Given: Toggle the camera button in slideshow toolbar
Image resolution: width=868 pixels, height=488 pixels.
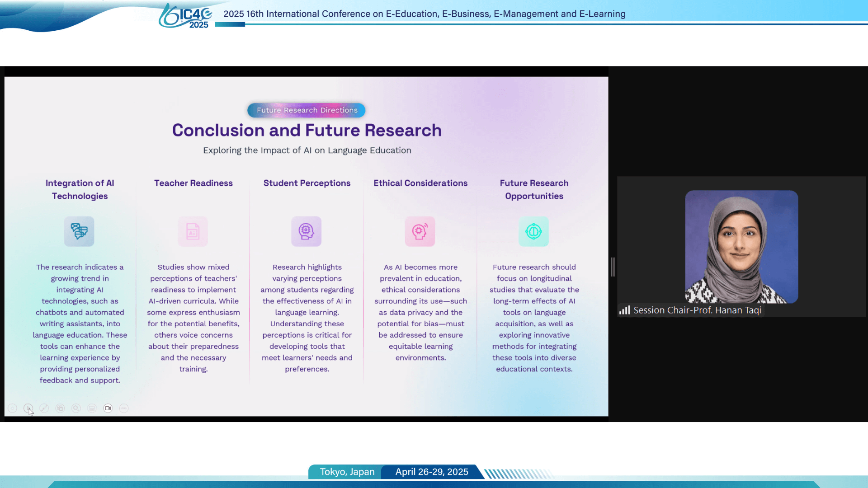Looking at the screenshot, I should [x=108, y=408].
